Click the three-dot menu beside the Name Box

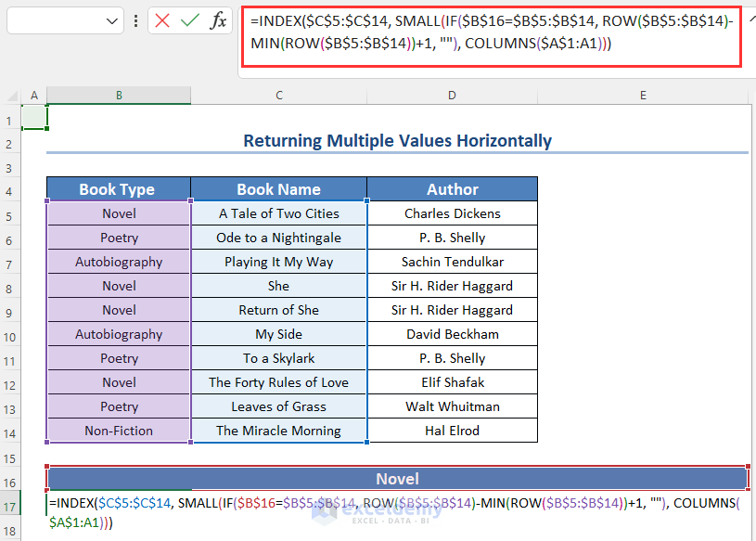[x=137, y=20]
